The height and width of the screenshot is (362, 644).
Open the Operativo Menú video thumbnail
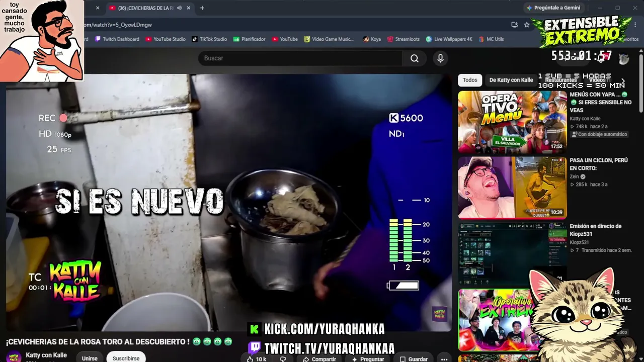[512, 122]
